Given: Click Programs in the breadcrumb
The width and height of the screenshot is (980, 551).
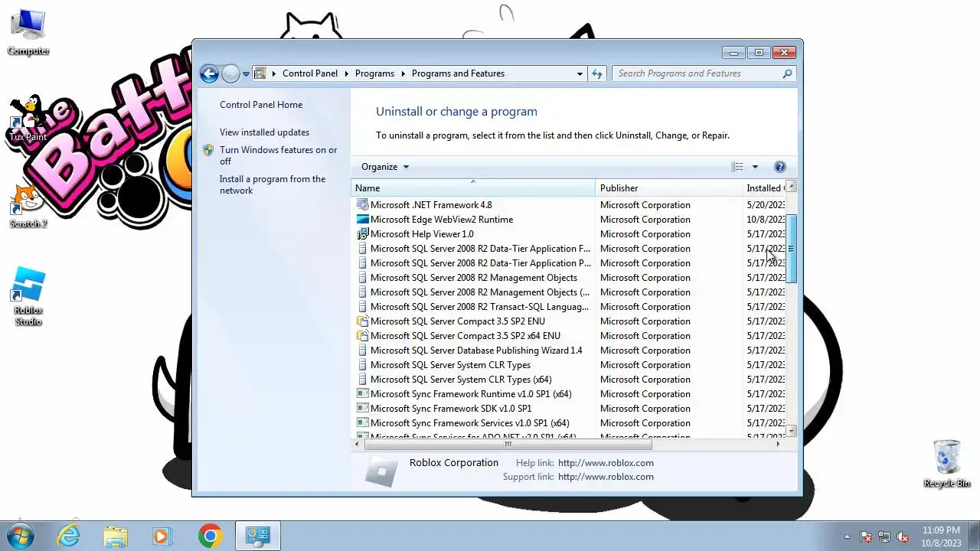Looking at the screenshot, I should 375,73.
